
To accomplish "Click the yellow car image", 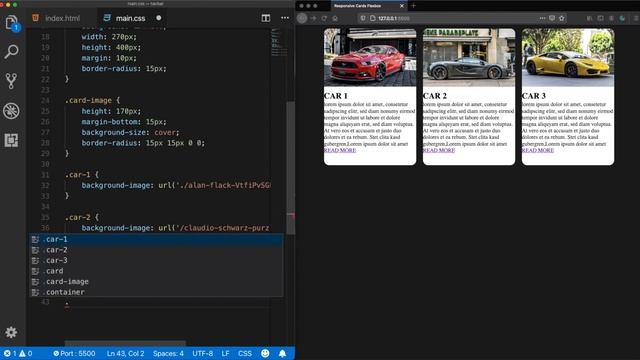I will (x=568, y=57).
